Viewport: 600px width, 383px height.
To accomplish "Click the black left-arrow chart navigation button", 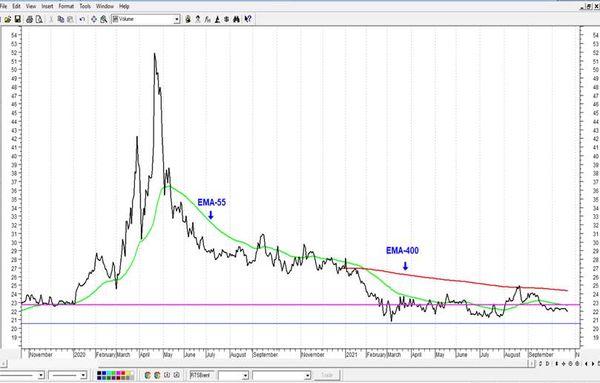I will point(587,364).
